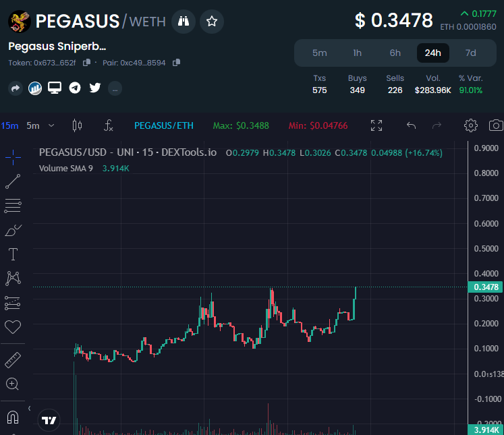Redo the chart action
The height and width of the screenshot is (435, 504).
coord(437,125)
